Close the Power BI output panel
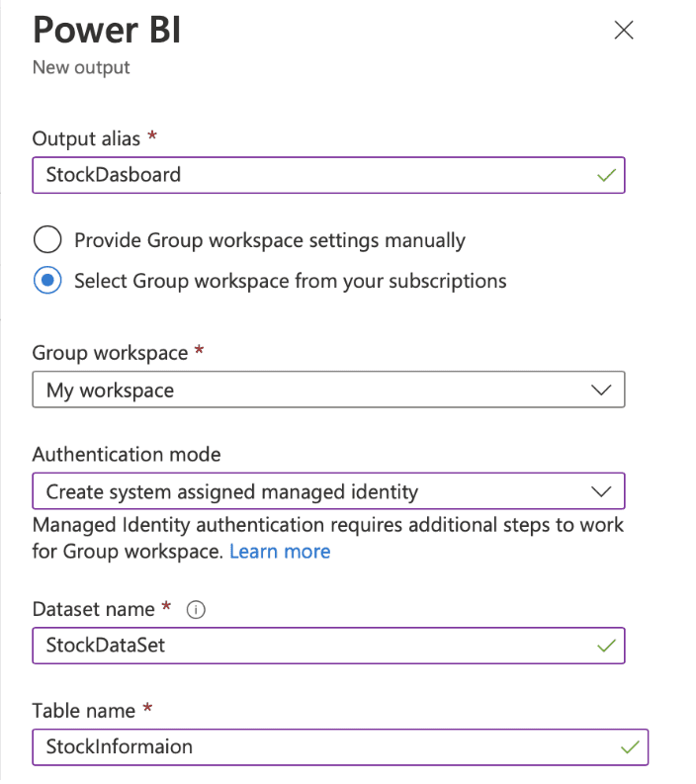 pyautogui.click(x=624, y=30)
